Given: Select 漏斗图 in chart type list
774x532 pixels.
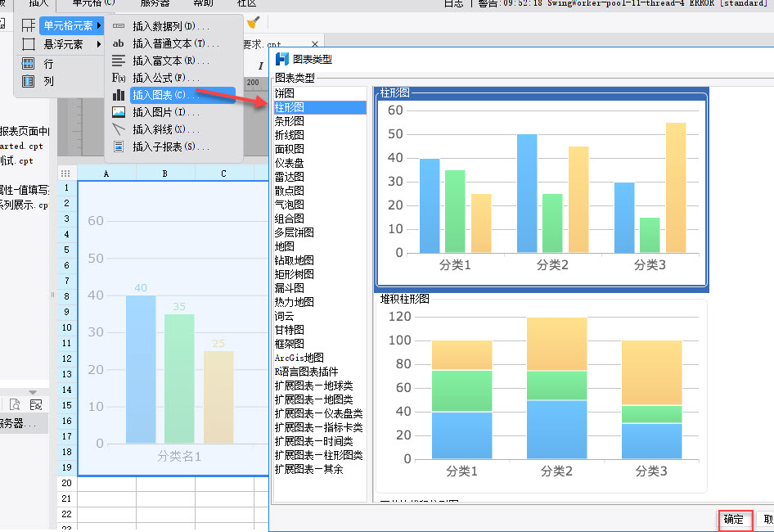Looking at the screenshot, I should pos(320,288).
